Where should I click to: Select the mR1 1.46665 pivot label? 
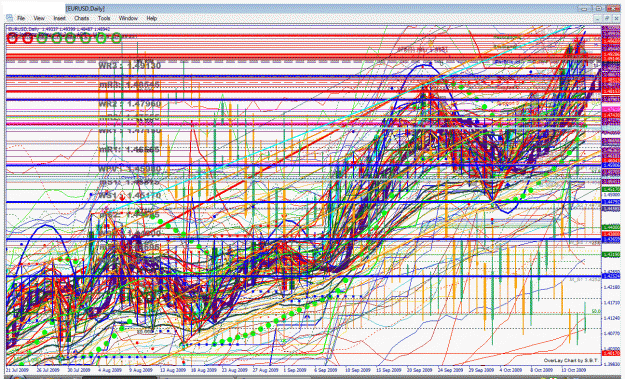tap(129, 149)
